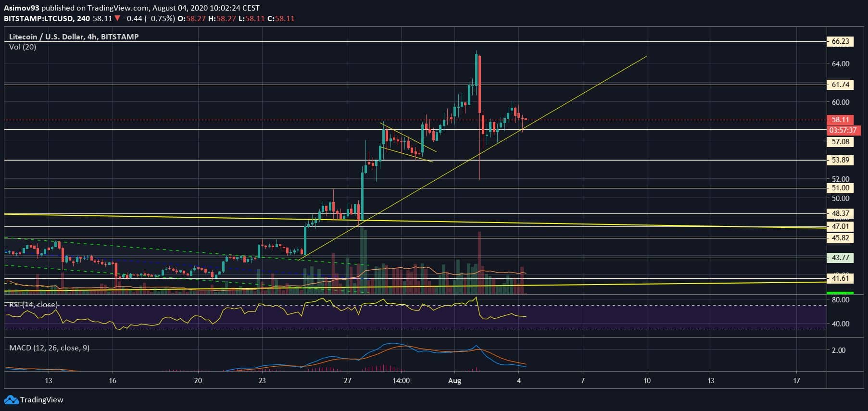Click the 80.00 level on RSI scale
Image resolution: width=868 pixels, height=411 pixels.
[x=840, y=299]
